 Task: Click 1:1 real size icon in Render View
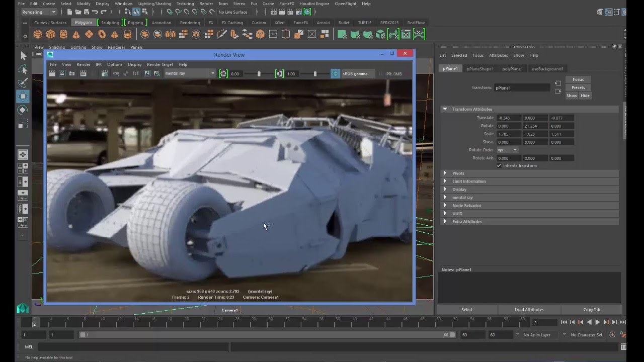coord(136,73)
